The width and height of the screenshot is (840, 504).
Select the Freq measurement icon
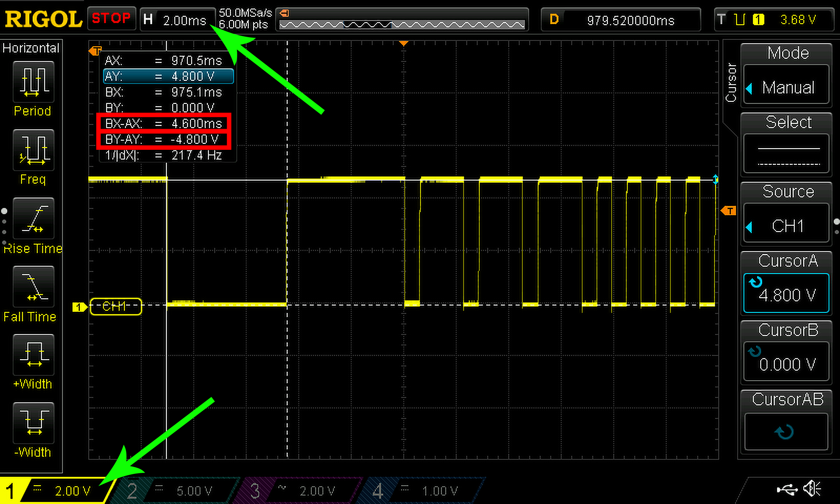tap(33, 150)
